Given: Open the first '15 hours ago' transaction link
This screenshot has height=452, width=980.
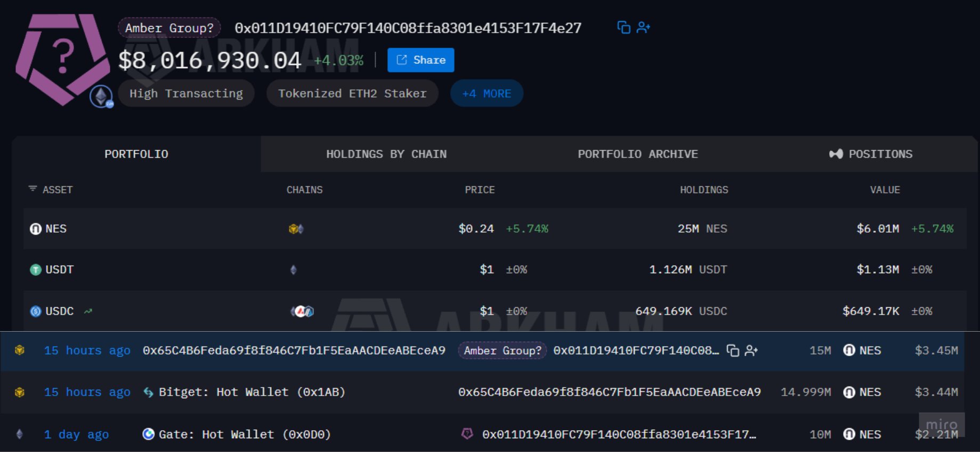Looking at the screenshot, I should pyautogui.click(x=87, y=350).
